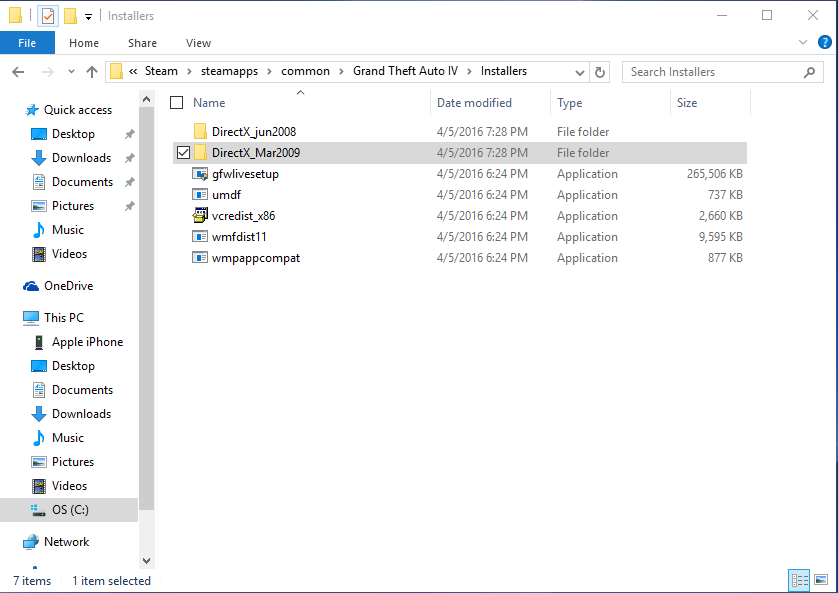
Task: Expand the arrow after Steam breadcrumb
Action: point(189,72)
